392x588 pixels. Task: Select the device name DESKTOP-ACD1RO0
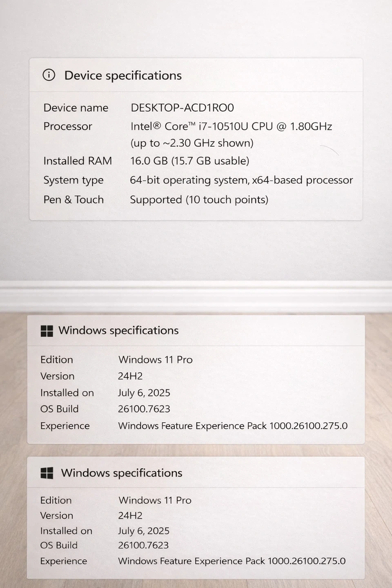[x=182, y=108]
